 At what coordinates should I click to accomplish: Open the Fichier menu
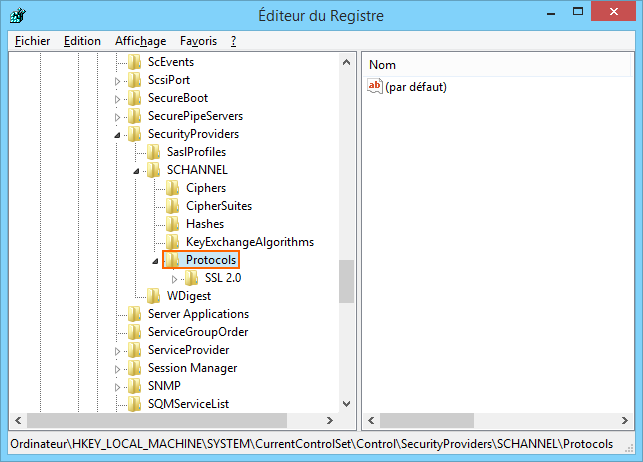click(x=32, y=41)
